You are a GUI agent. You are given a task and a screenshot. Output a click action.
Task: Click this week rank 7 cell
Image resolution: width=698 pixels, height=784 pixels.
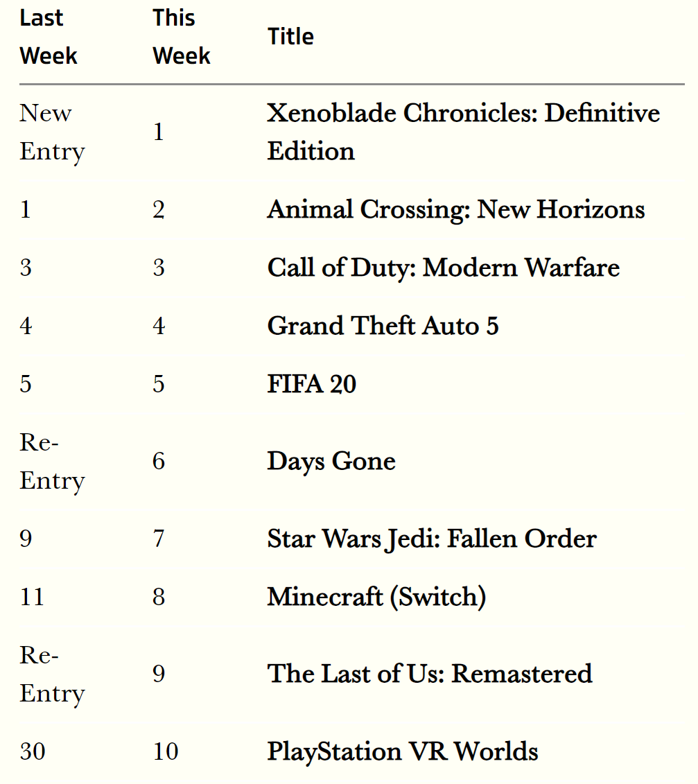click(159, 539)
